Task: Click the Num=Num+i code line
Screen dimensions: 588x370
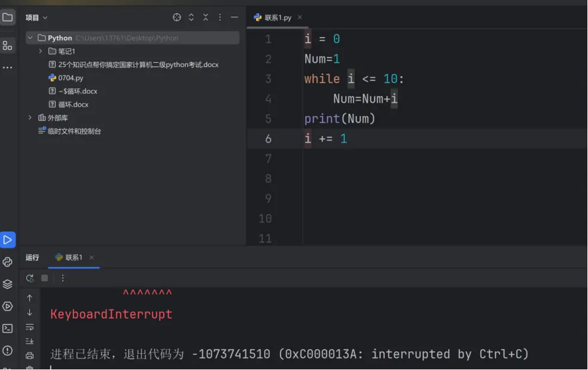Action: [x=365, y=99]
